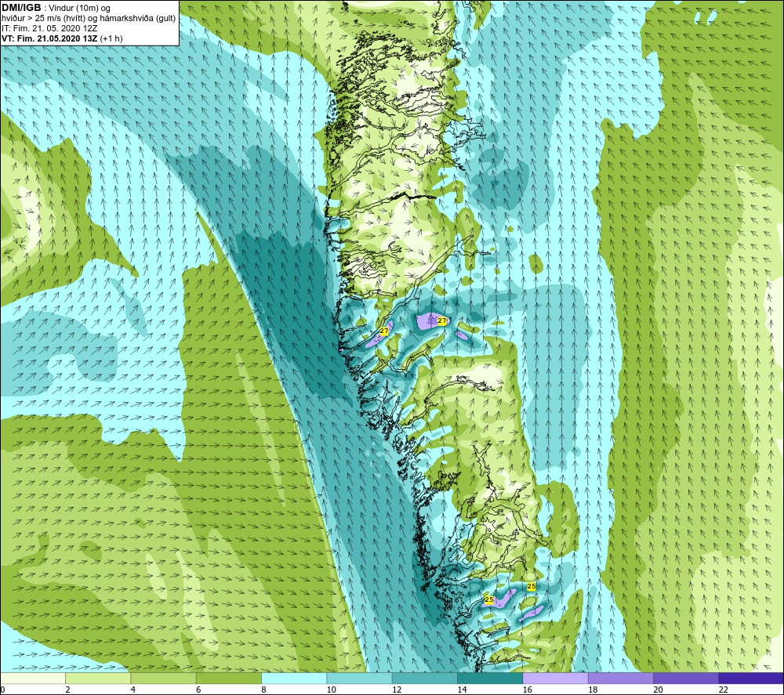Select the 'hviður > 25 m/s (hvítt)' description line

tap(89, 19)
